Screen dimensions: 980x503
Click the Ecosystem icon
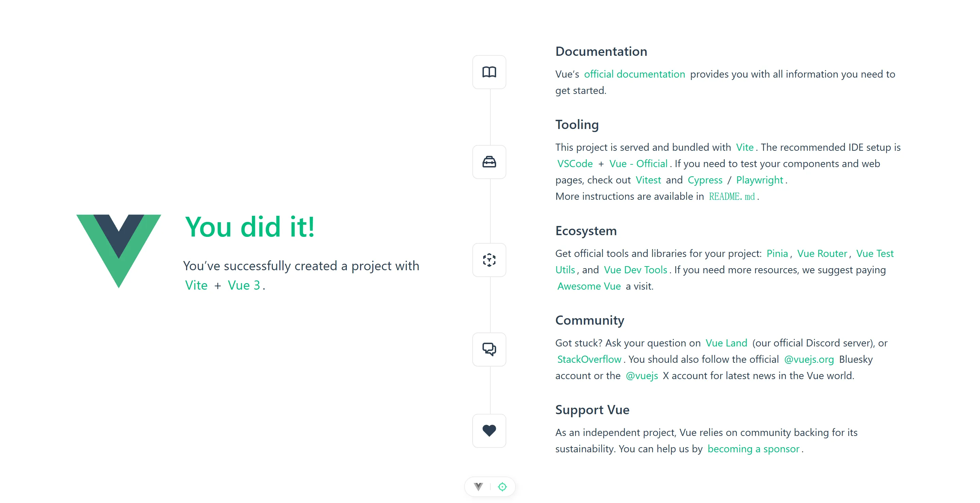coord(489,260)
